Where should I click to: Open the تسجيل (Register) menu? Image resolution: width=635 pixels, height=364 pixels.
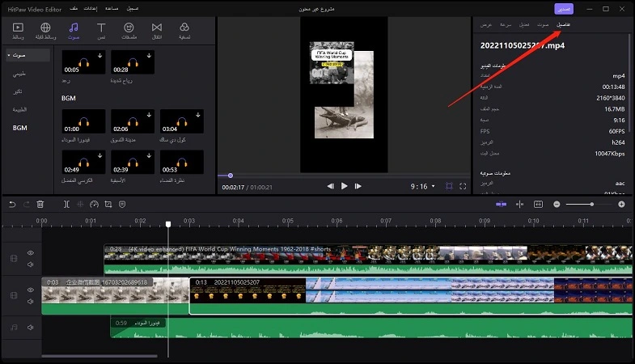[x=133, y=9]
